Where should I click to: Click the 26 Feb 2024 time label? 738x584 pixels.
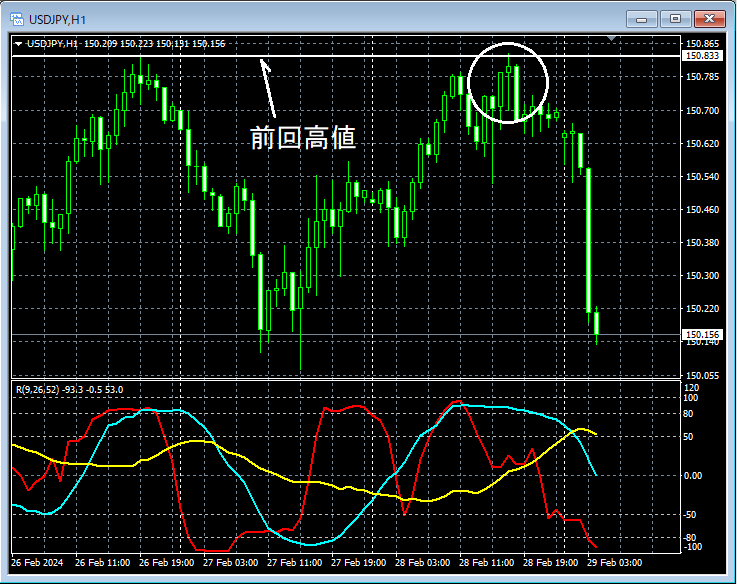tap(37, 563)
